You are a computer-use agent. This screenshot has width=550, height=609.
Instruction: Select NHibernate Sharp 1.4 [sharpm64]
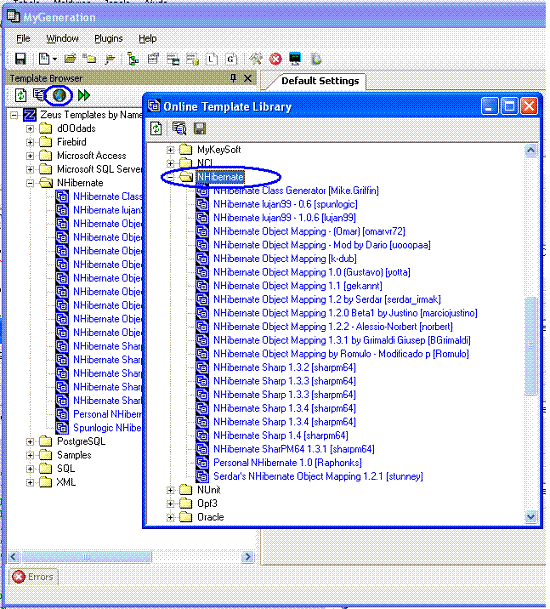pos(280,435)
